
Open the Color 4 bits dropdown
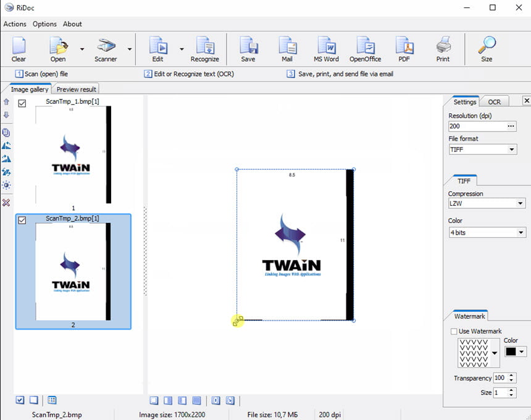click(x=521, y=232)
